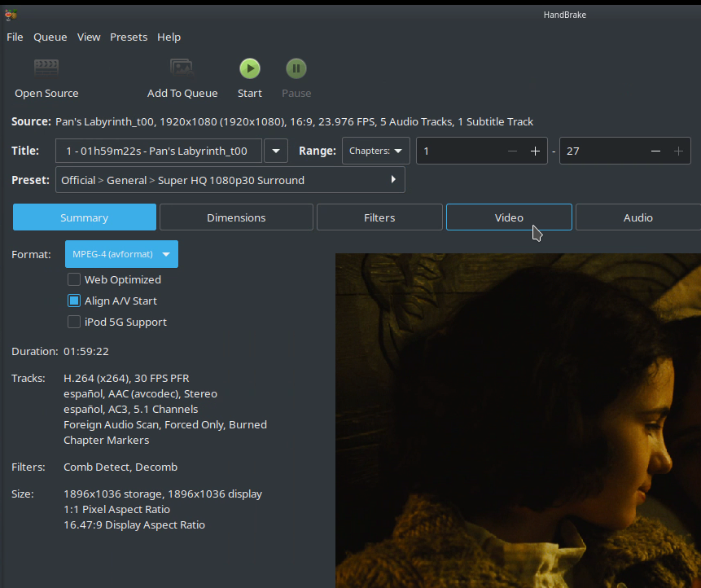Open the File menu

pyautogui.click(x=15, y=37)
